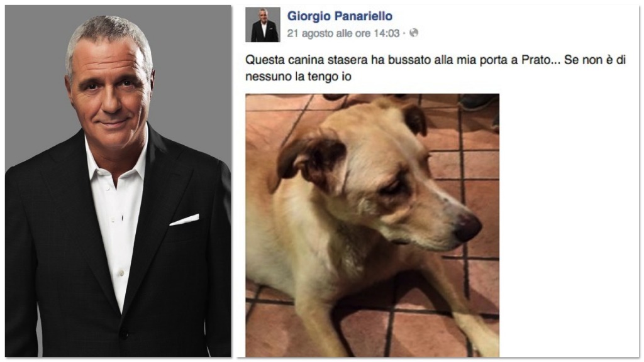The image size is (644, 362).
Task: Click the dog's closed eye
Action: (x=391, y=188)
